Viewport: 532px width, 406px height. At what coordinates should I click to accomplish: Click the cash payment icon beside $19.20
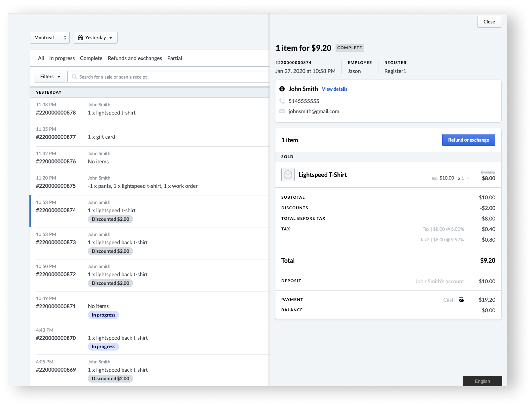click(x=461, y=300)
